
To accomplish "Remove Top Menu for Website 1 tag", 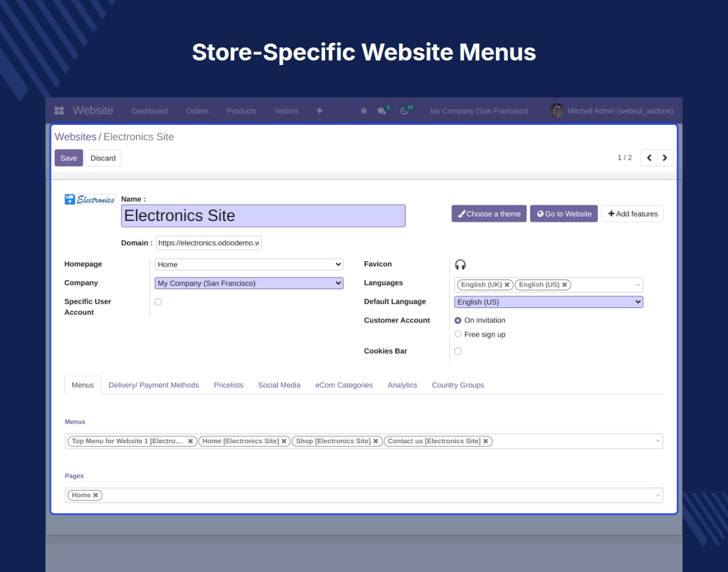I will pyautogui.click(x=190, y=441).
